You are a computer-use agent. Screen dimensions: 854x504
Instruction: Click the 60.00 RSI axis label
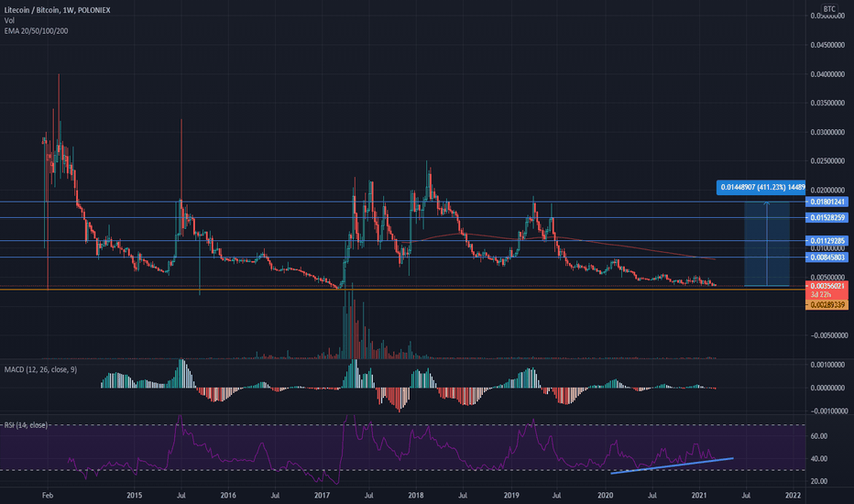[x=819, y=436]
